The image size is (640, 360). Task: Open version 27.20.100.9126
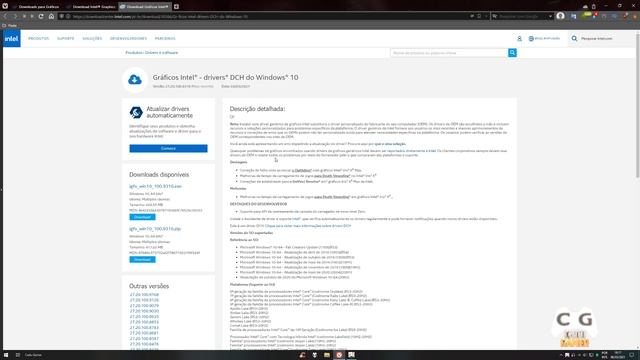pyautogui.click(x=144, y=300)
